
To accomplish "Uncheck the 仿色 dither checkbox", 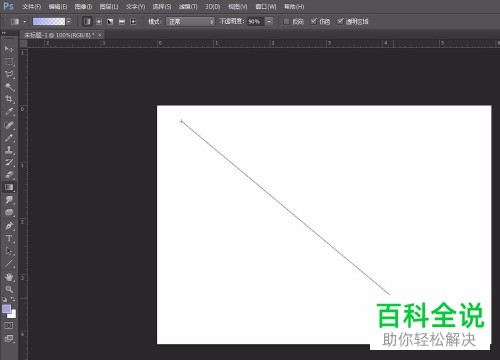I will pyautogui.click(x=313, y=22).
